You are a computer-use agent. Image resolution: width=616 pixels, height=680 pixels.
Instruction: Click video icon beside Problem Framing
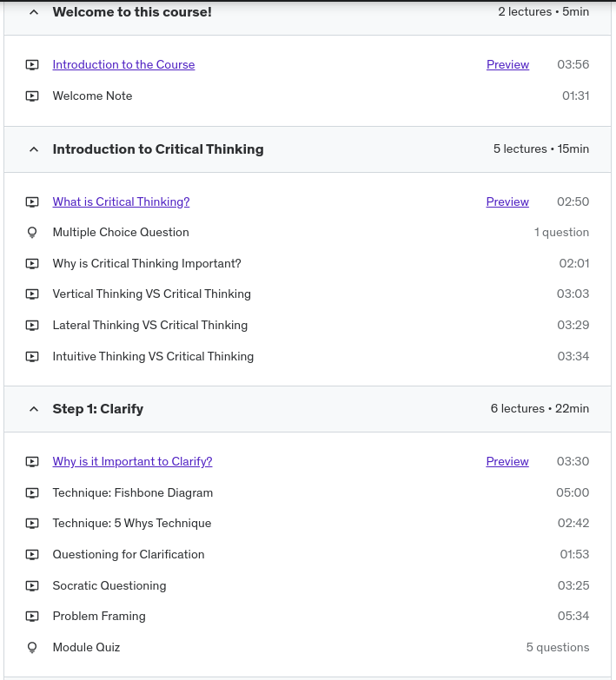[32, 617]
